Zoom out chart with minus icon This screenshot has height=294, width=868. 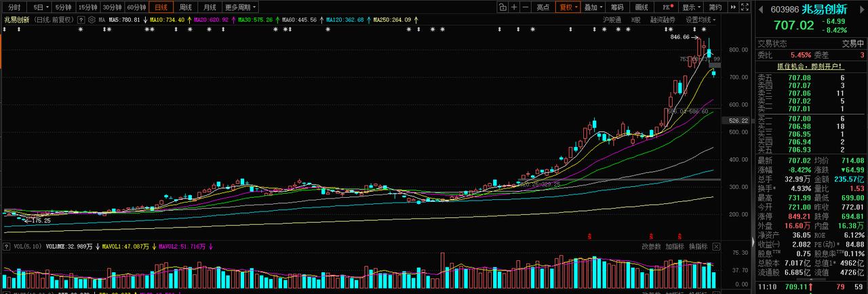tap(526, 7)
